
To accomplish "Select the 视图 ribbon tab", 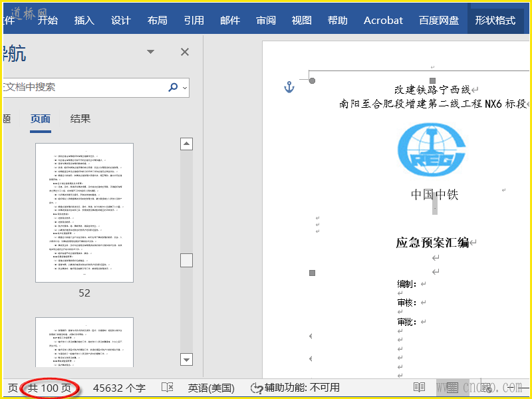I will [302, 21].
